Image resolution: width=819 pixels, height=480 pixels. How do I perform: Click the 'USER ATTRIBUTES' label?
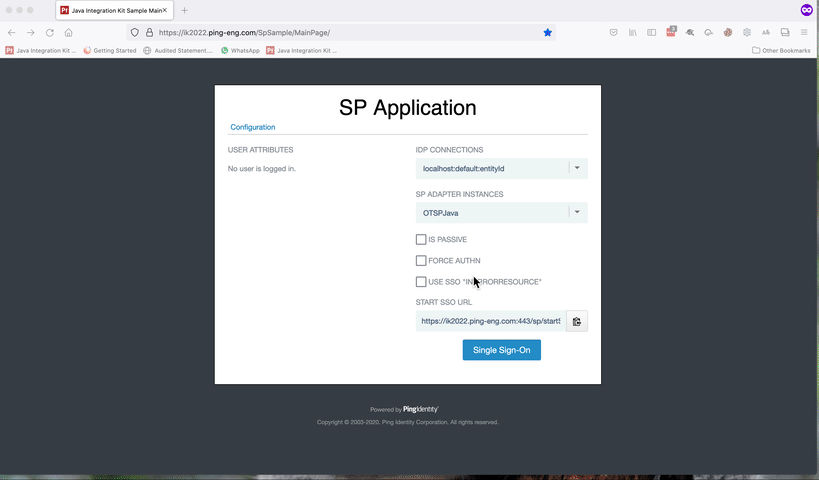tap(260, 150)
